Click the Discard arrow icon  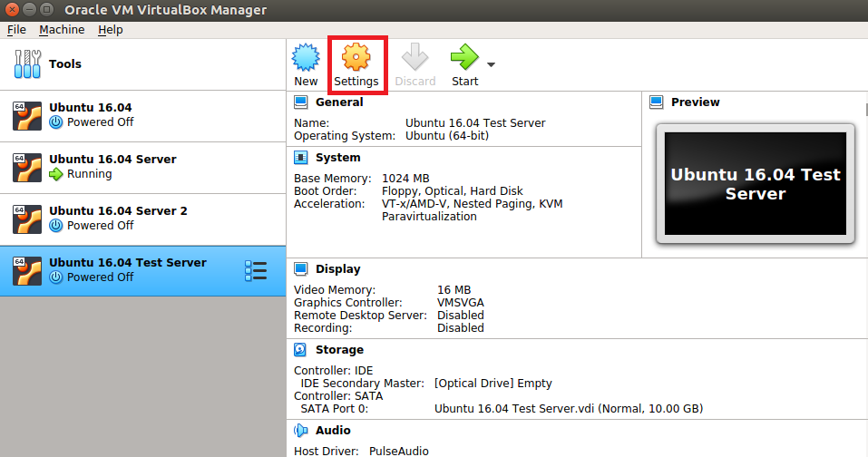414,57
